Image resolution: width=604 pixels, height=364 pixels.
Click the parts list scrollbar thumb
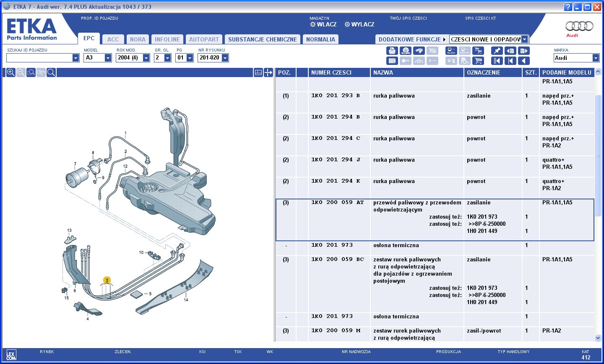(598, 155)
